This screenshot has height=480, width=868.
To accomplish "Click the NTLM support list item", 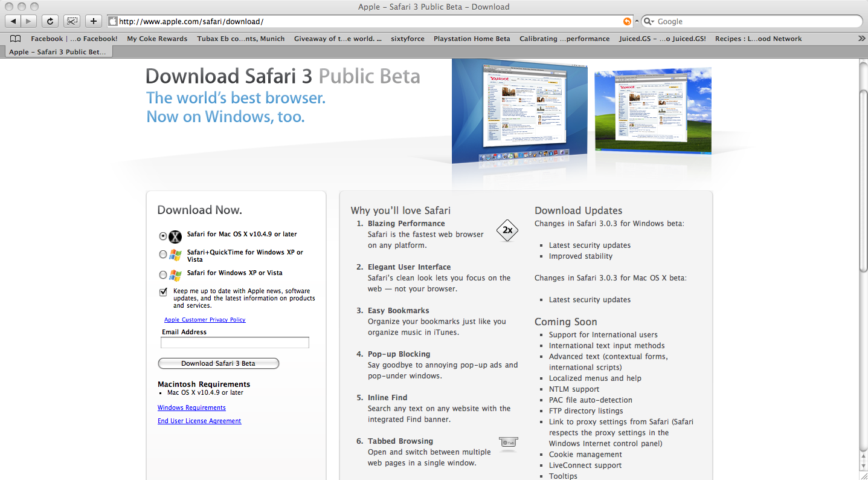I will [x=574, y=389].
